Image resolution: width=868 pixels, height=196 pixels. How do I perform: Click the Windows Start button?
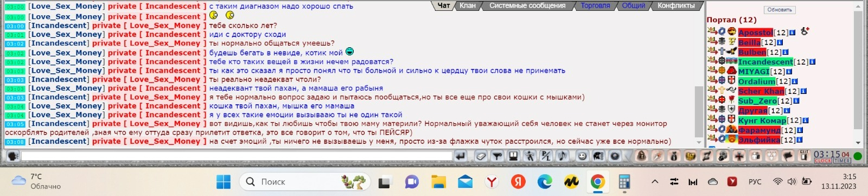click(224, 181)
